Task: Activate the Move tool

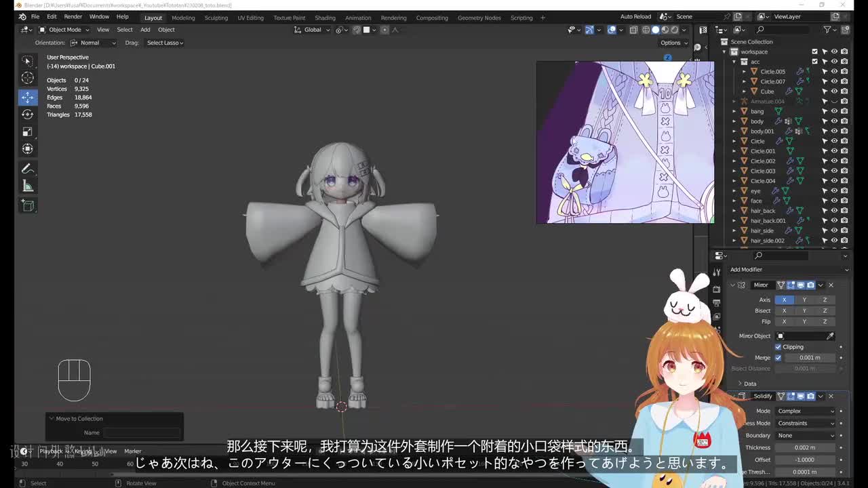Action: [28, 96]
